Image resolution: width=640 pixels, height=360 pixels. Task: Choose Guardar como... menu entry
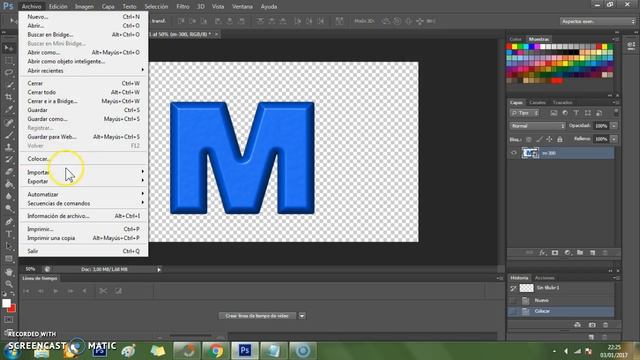pyautogui.click(x=83, y=119)
